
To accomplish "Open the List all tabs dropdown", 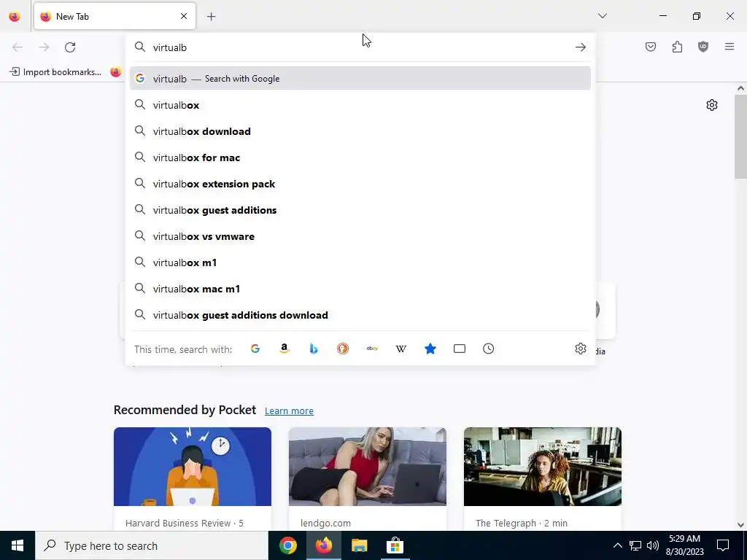I will [603, 16].
